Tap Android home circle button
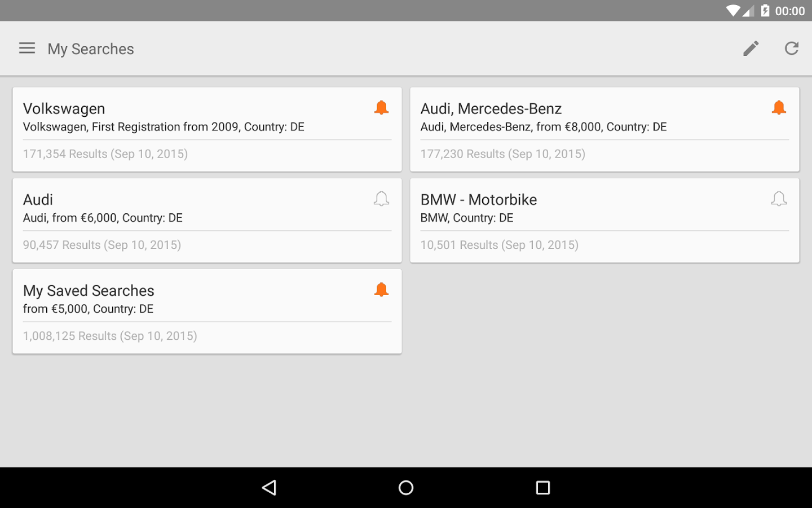 406,488
